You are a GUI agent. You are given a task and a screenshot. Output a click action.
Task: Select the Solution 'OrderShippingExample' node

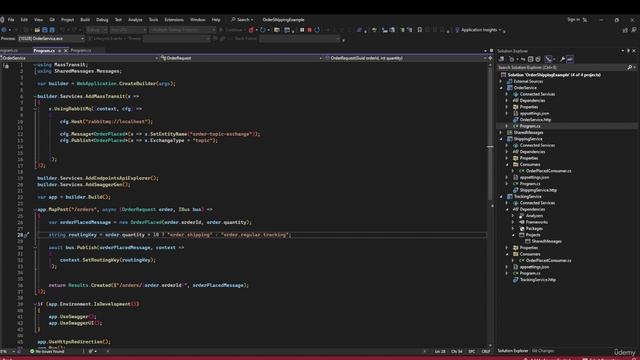(x=553, y=75)
